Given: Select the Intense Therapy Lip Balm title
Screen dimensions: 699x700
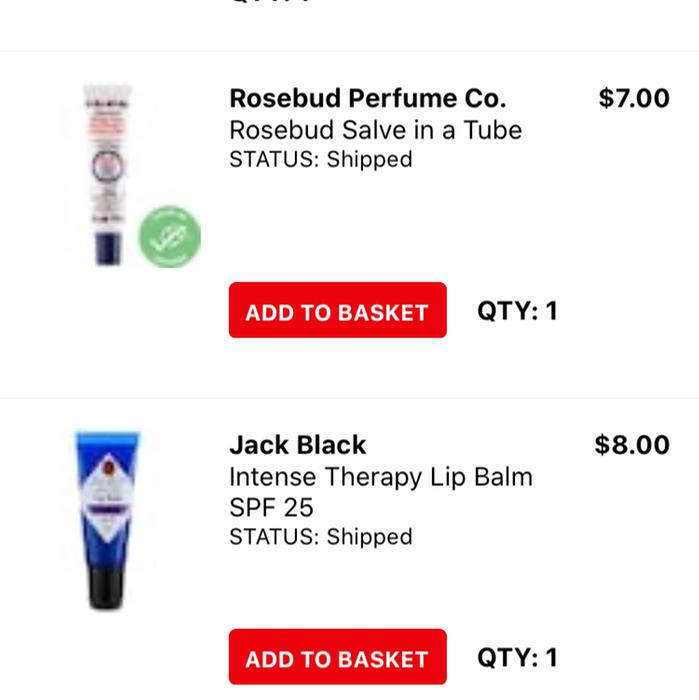Looking at the screenshot, I should coord(380,476).
